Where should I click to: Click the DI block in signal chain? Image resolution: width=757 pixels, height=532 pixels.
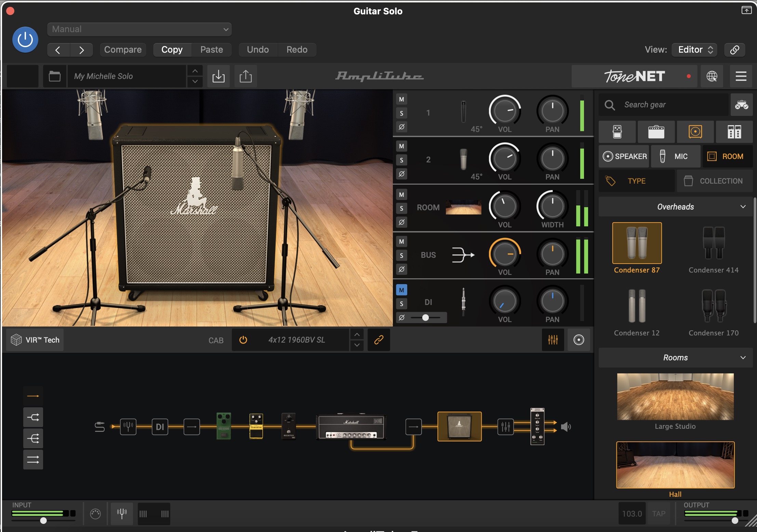[x=160, y=427]
